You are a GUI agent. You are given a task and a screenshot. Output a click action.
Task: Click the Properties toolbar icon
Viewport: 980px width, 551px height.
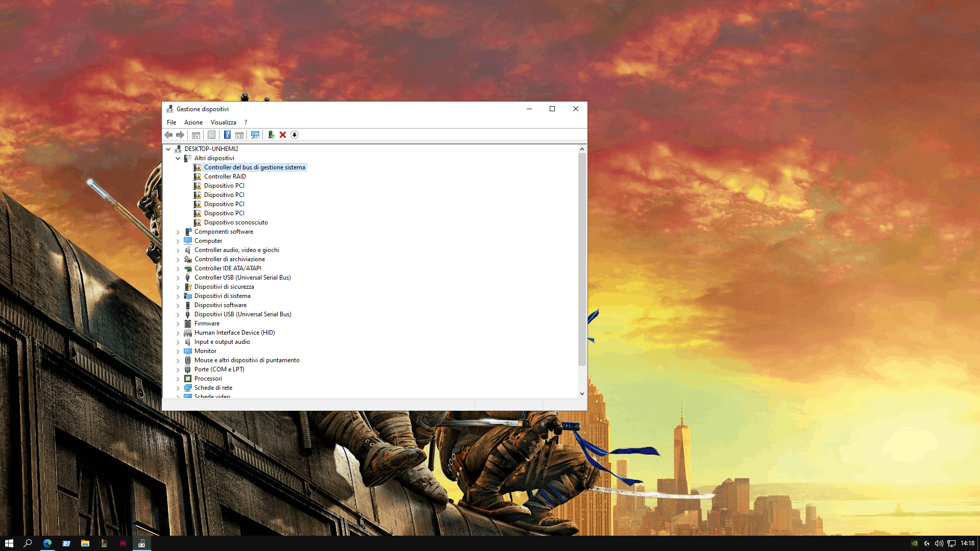tap(211, 135)
